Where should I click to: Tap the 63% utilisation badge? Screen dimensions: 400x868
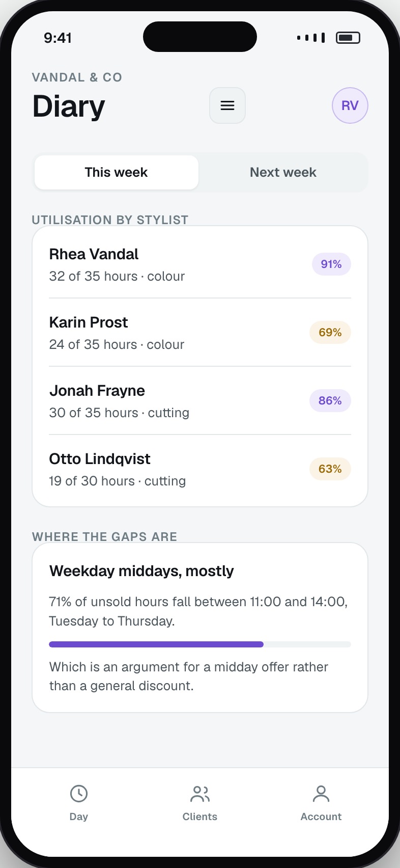click(x=330, y=469)
